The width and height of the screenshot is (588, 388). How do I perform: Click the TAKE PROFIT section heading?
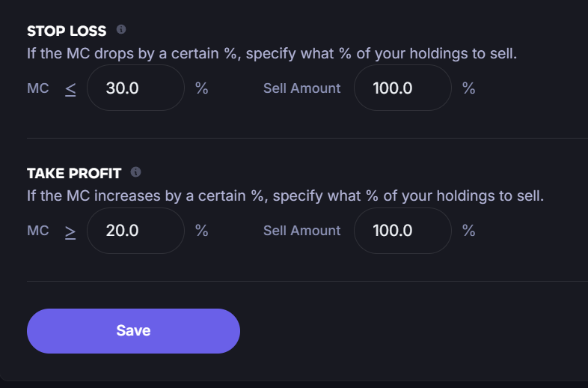pyautogui.click(x=74, y=173)
